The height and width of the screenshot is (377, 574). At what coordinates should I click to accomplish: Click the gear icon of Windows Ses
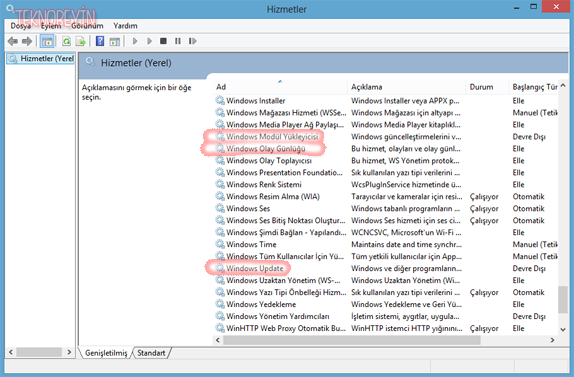[x=220, y=208]
